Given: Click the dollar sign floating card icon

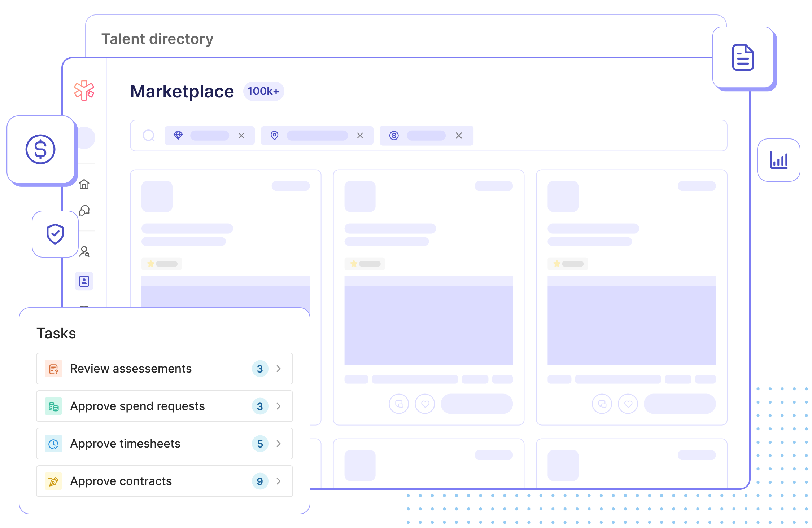Looking at the screenshot, I should (x=40, y=149).
